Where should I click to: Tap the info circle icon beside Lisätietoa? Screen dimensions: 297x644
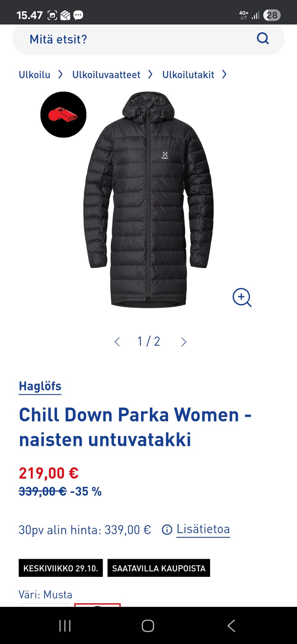167,530
